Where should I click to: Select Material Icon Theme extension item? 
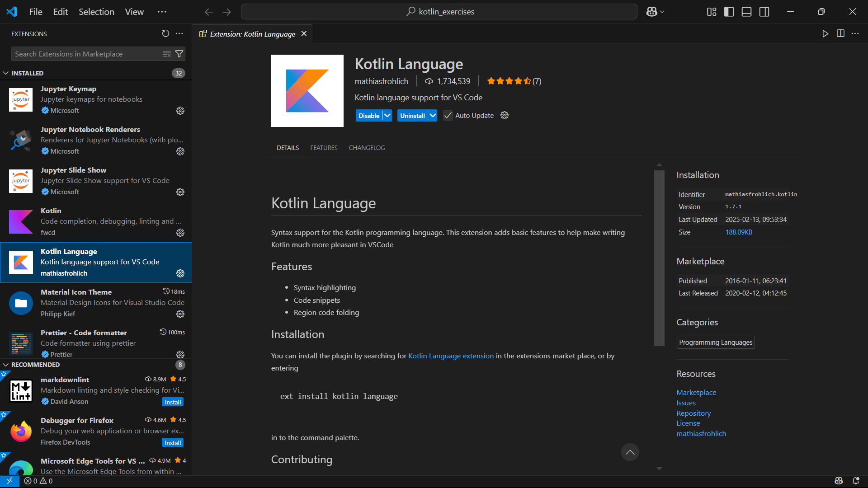pos(96,303)
